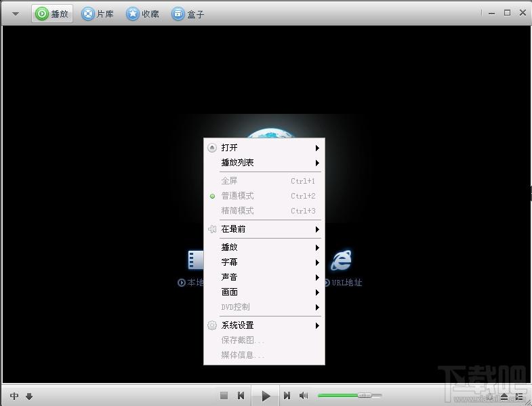Viewport: 532px width, 406px height.
Task: Expand the 字幕 submenu arrow
Action: click(317, 263)
